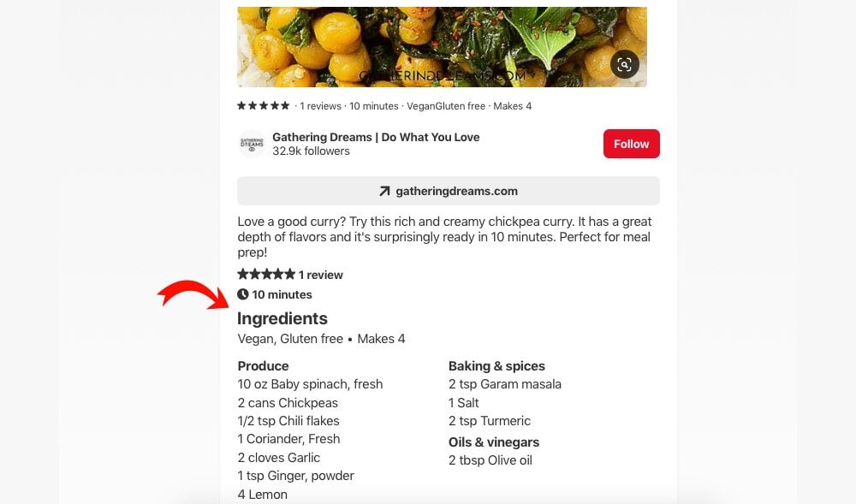Image resolution: width=856 pixels, height=504 pixels.
Task: Click the 32.9k followers text
Action: (311, 151)
